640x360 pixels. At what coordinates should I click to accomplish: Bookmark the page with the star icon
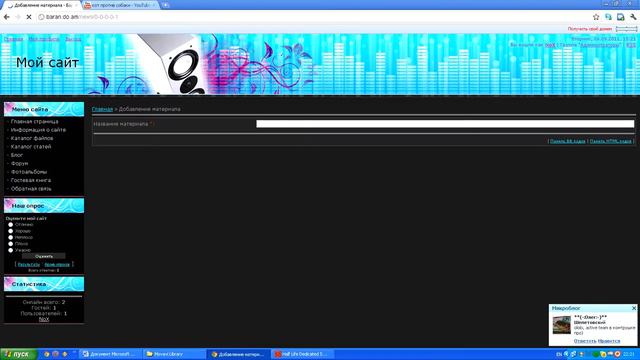coord(596,17)
